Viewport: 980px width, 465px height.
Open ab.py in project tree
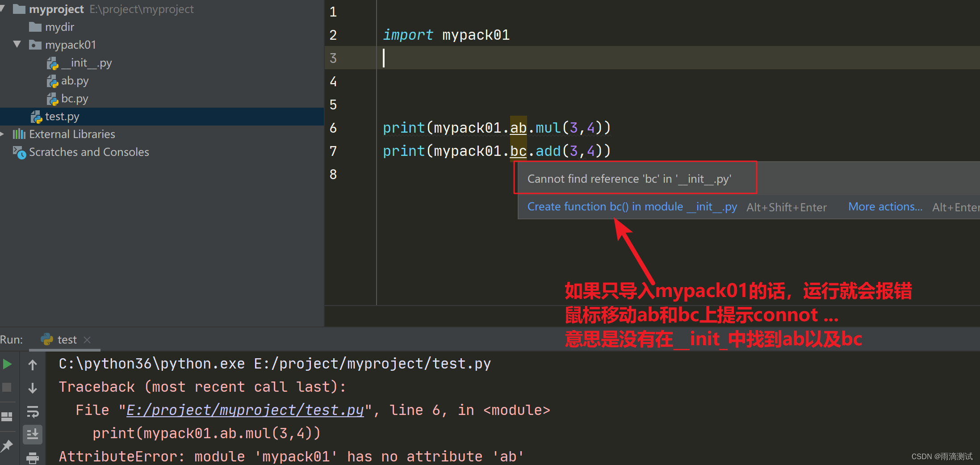tap(75, 81)
